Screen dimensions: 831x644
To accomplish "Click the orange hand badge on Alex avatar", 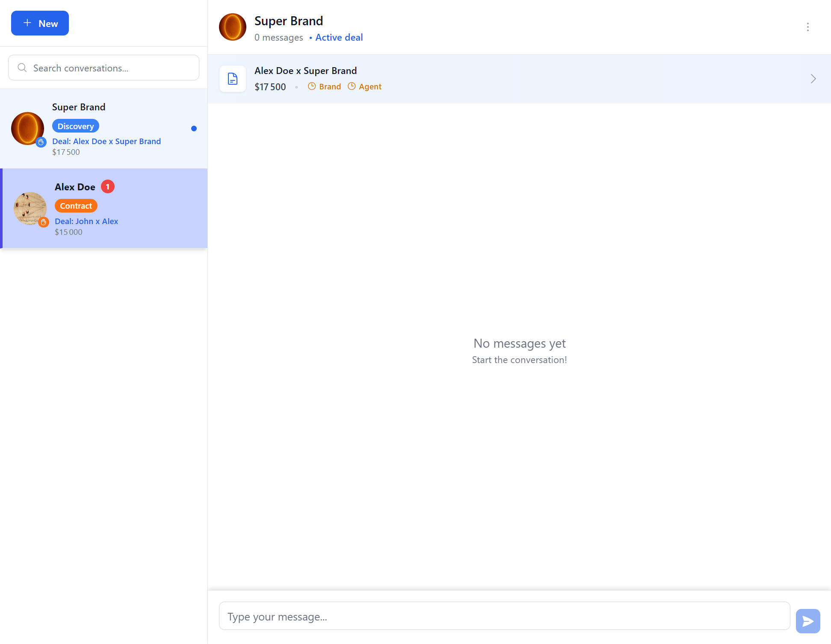I will (44, 222).
